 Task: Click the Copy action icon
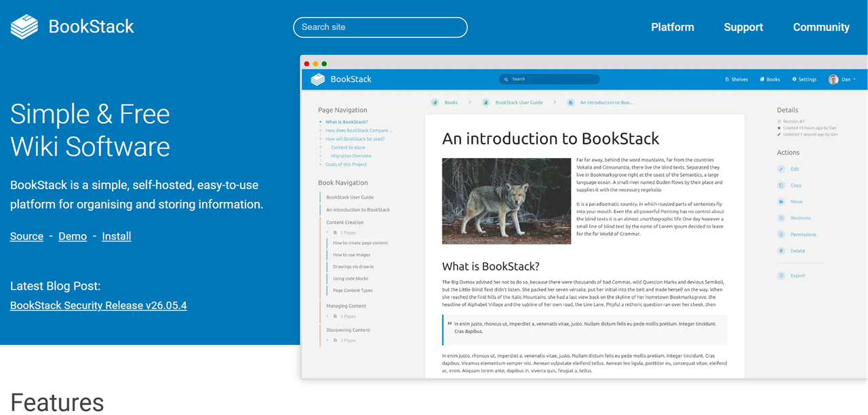(781, 185)
